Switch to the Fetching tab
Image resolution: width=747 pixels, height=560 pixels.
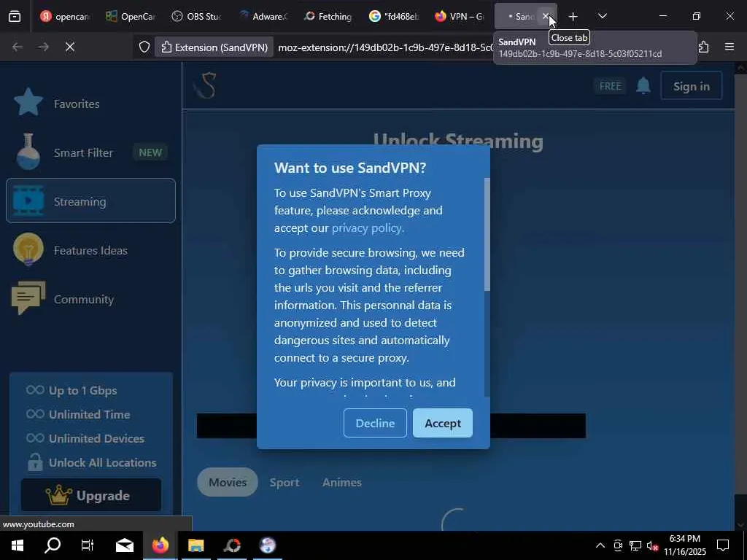pos(328,17)
